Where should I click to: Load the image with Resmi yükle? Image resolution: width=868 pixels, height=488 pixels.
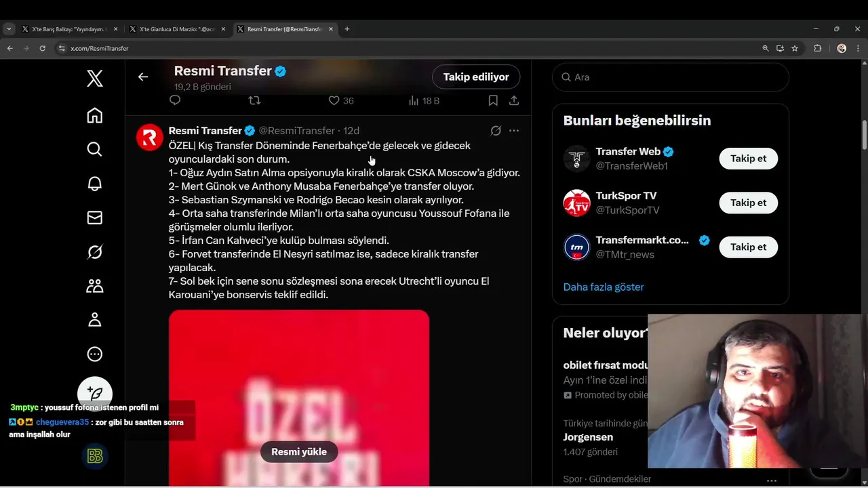click(299, 451)
